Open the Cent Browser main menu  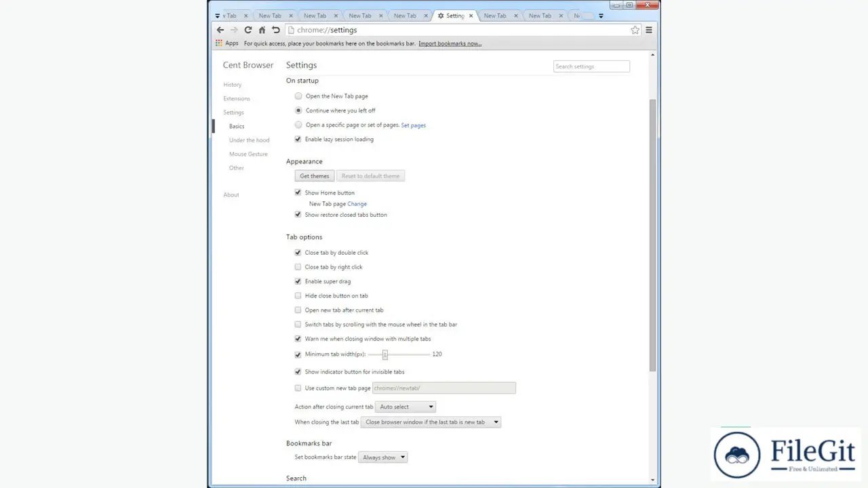649,30
